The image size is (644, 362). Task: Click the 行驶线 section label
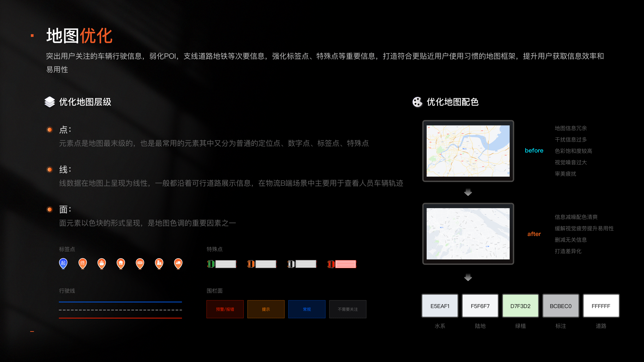tap(67, 291)
